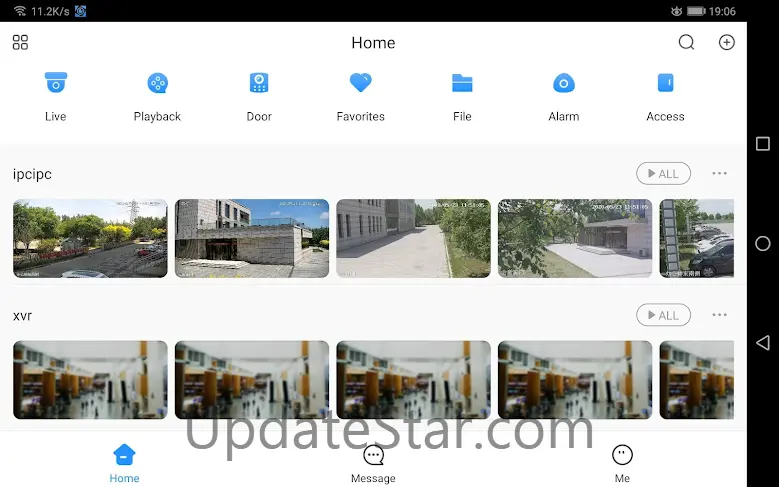Open the grid layout menu icon

coord(20,42)
